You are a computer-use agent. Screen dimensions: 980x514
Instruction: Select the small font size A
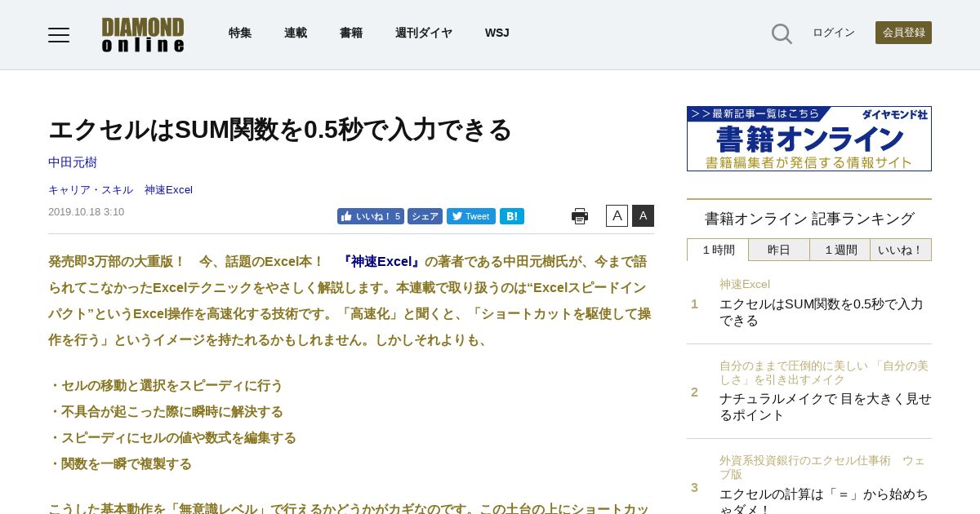[617, 215]
